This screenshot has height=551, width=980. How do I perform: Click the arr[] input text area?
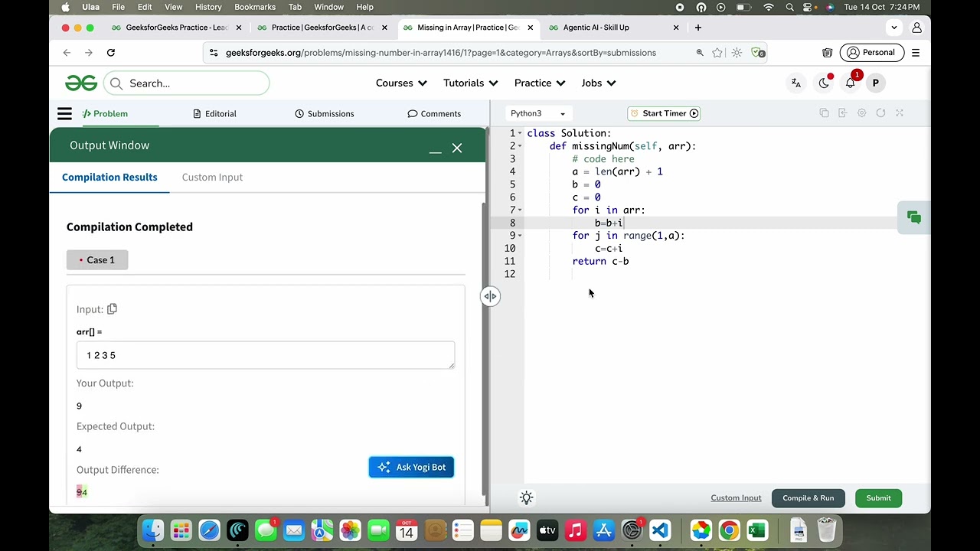[266, 355]
